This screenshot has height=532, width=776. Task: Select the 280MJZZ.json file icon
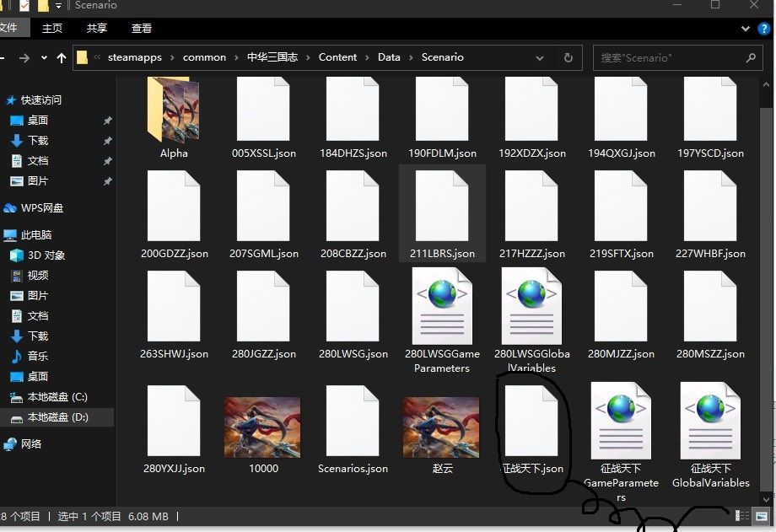click(x=621, y=306)
